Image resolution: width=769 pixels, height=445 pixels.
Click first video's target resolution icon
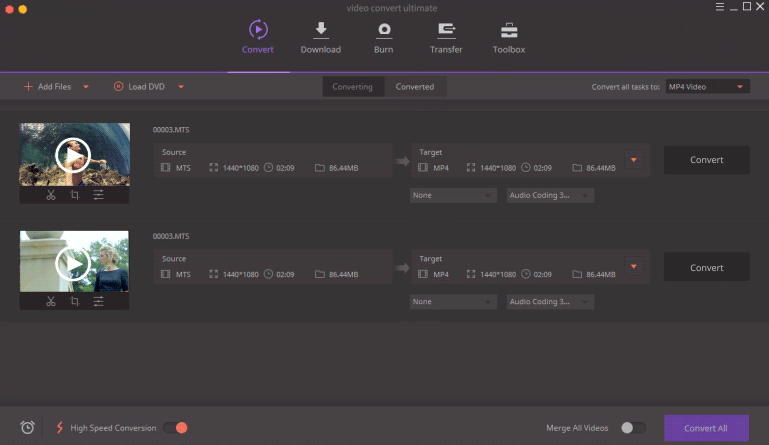(x=471, y=168)
